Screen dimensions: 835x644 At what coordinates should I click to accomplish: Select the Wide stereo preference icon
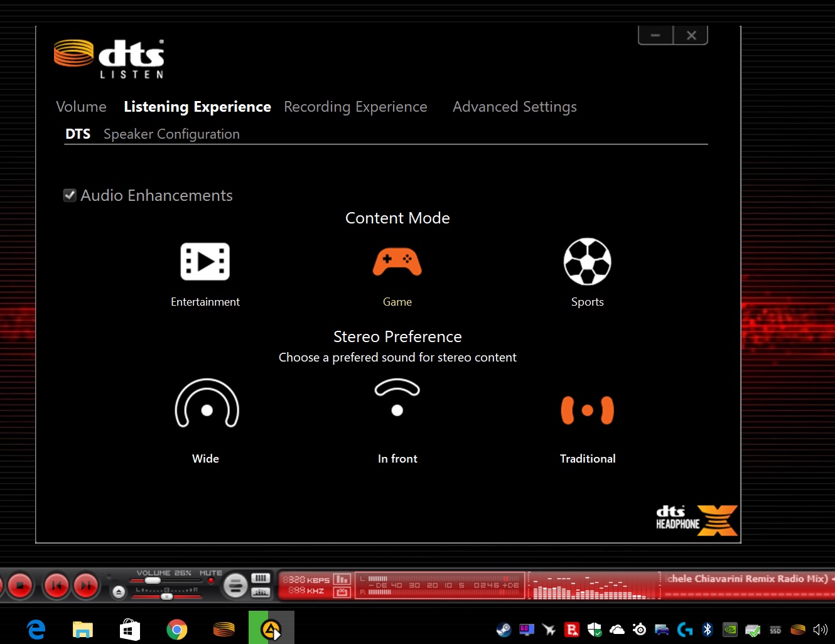207,404
